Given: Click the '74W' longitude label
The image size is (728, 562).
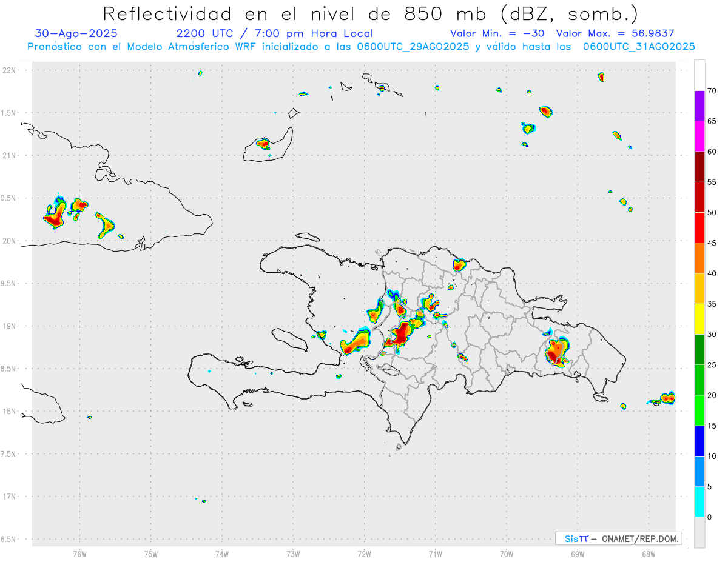Looking at the screenshot, I should pos(222,554).
